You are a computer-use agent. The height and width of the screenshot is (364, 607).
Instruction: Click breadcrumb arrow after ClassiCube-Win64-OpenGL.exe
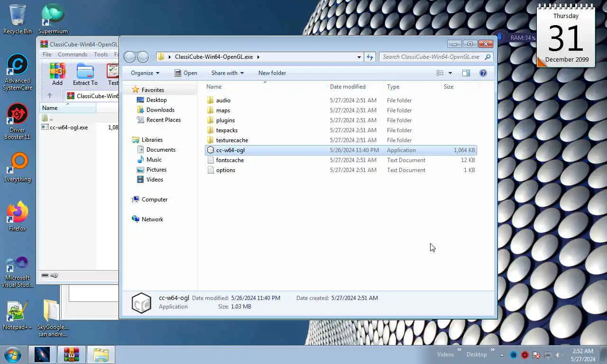click(x=258, y=57)
